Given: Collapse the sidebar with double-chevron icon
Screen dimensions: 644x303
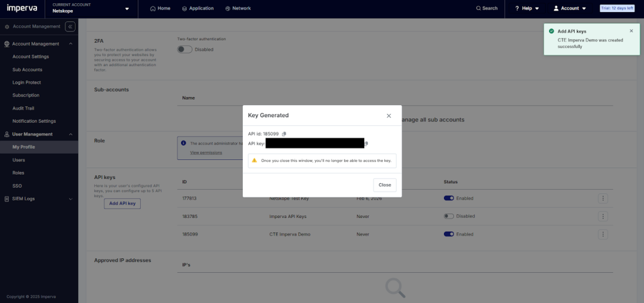Looking at the screenshot, I should pos(70,26).
